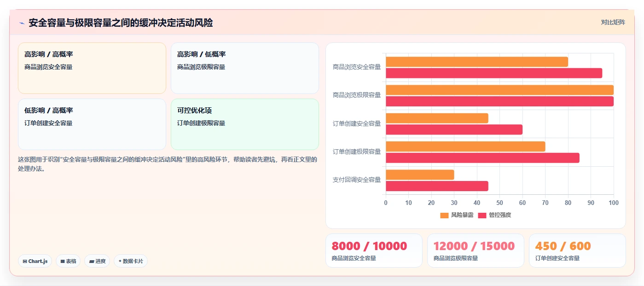This screenshot has width=644, height=286.
Task: Click the red bar for 商品浏览安全容量
Action: pos(494,73)
